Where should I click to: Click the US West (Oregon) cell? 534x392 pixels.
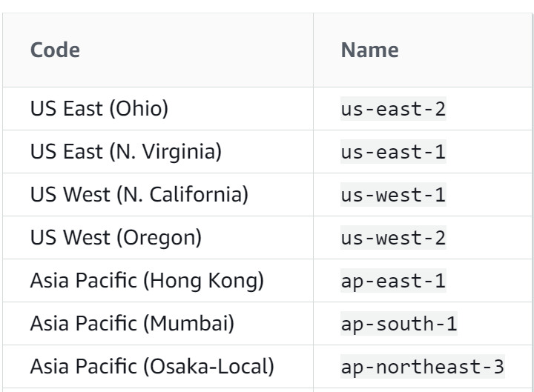click(158, 237)
